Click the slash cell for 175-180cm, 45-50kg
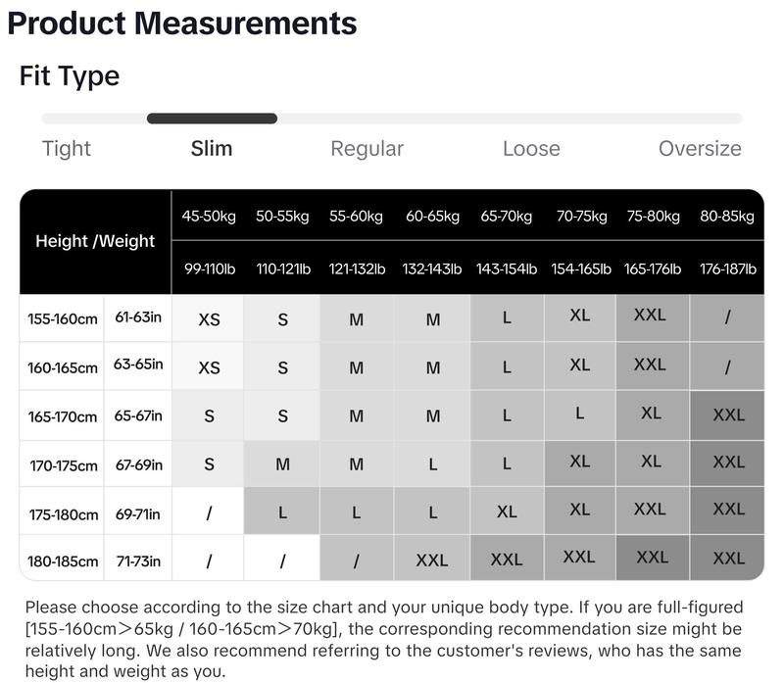Viewport: 784px width, 683px height. point(209,512)
